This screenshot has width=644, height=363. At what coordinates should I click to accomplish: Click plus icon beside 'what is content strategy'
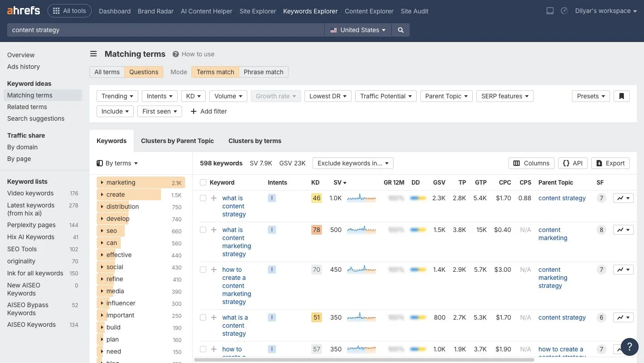214,198
